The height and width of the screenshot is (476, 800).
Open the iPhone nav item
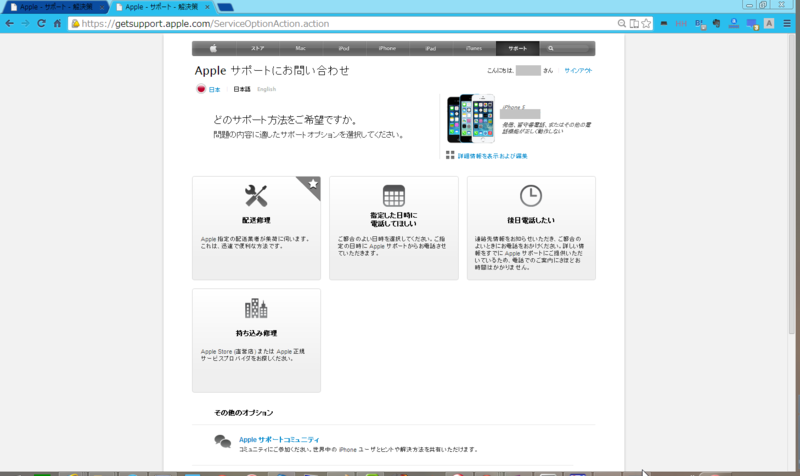pyautogui.click(x=387, y=48)
